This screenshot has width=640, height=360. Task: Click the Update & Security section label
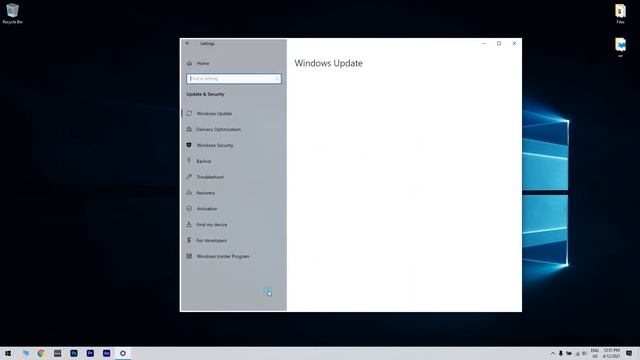205,94
